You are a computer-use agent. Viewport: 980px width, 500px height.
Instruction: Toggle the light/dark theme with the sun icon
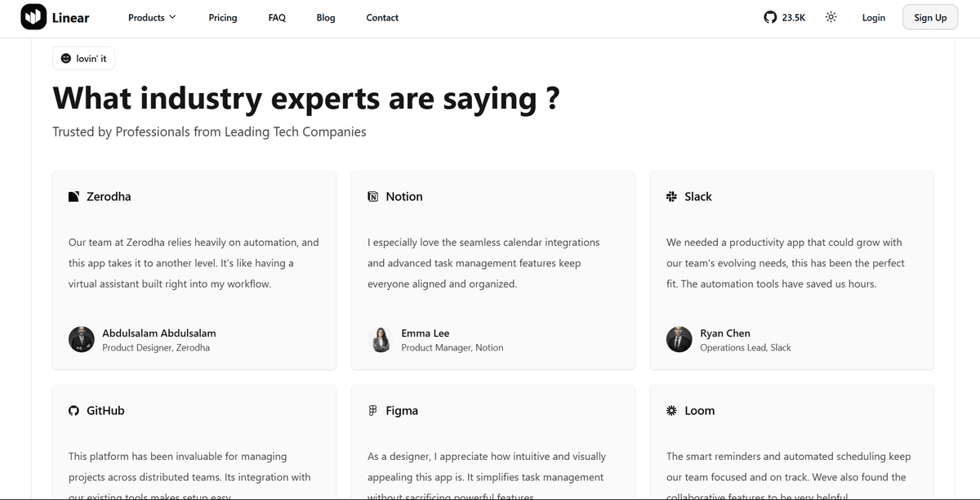[831, 16]
